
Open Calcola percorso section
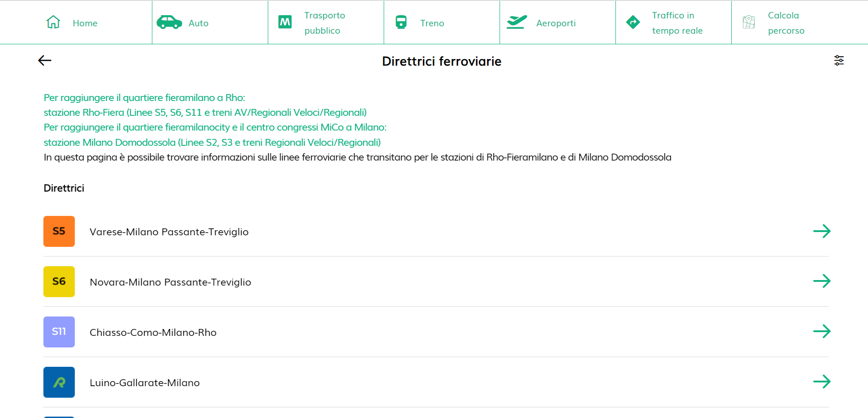(786, 23)
